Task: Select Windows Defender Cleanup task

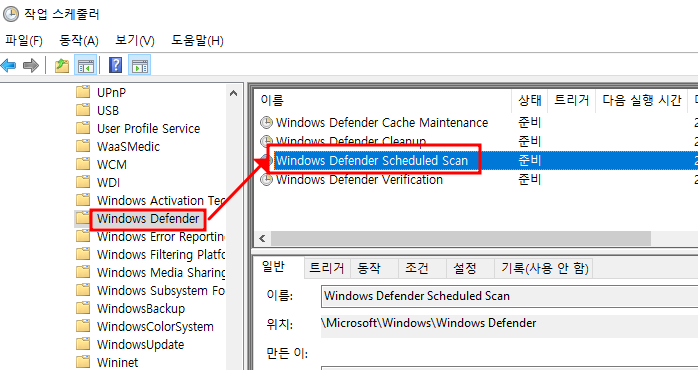Action: [351, 142]
